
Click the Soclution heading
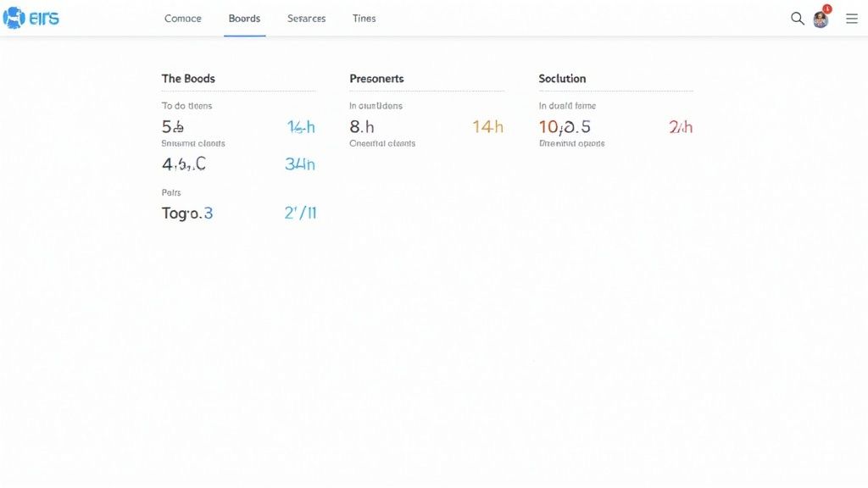tap(562, 79)
